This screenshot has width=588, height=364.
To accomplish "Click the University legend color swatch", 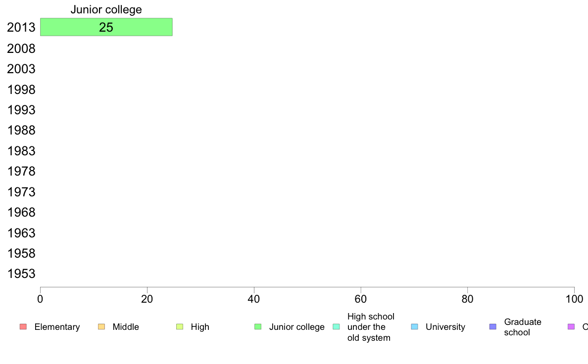I will click(x=414, y=327).
